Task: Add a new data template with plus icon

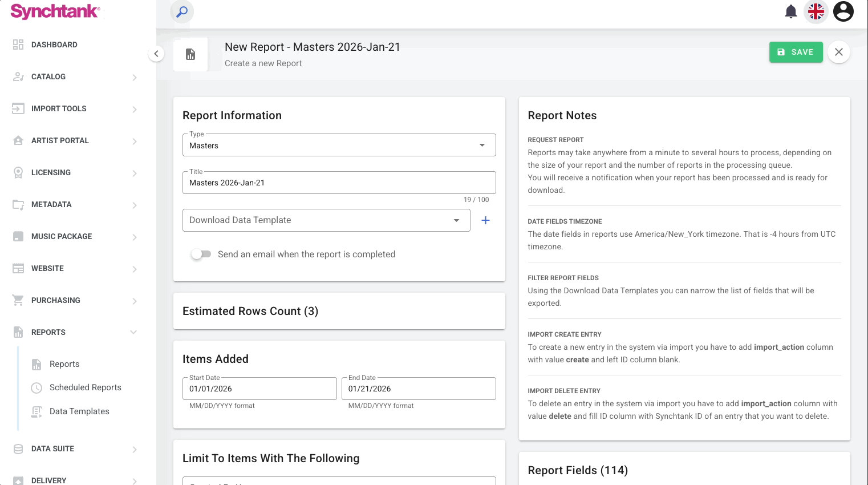Action: pos(485,220)
